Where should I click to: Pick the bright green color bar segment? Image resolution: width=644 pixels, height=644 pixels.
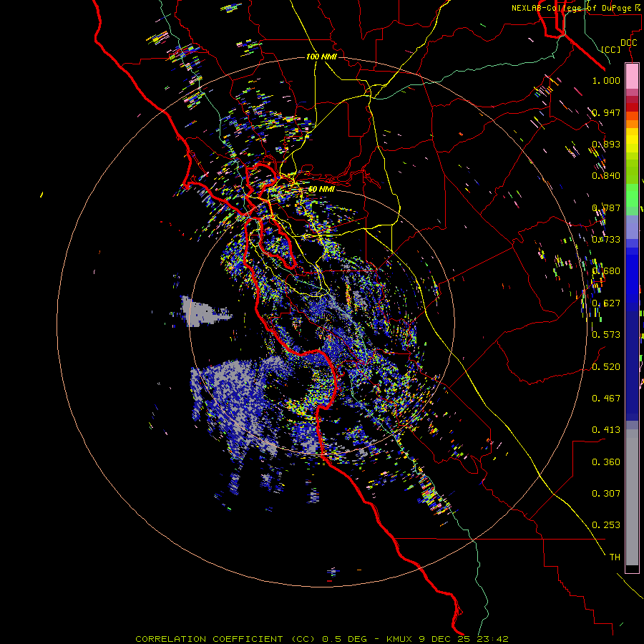click(x=632, y=195)
